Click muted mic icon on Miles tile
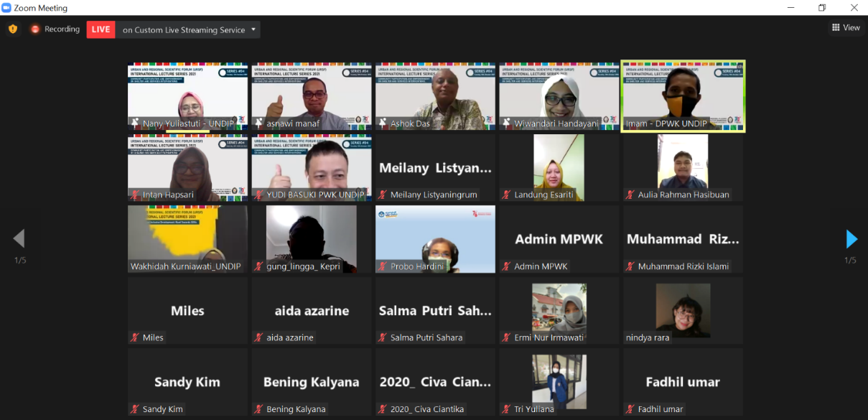The width and height of the screenshot is (868, 420). click(x=134, y=337)
